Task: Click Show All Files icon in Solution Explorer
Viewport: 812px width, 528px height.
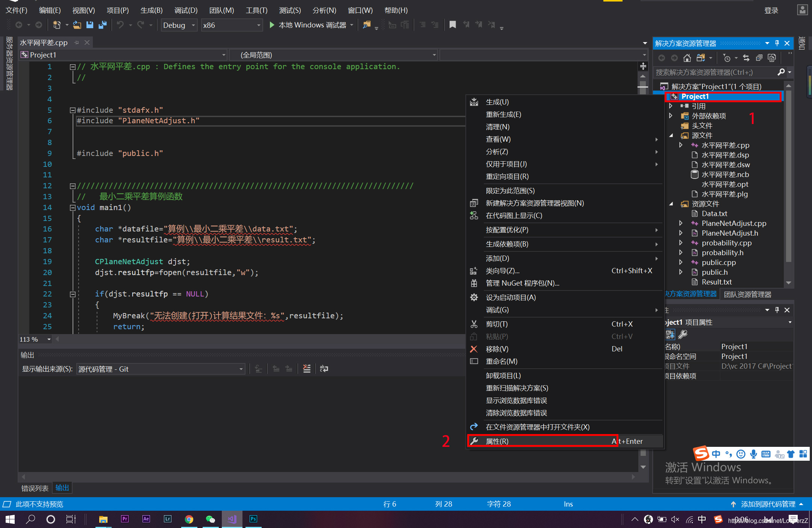Action: click(772, 58)
